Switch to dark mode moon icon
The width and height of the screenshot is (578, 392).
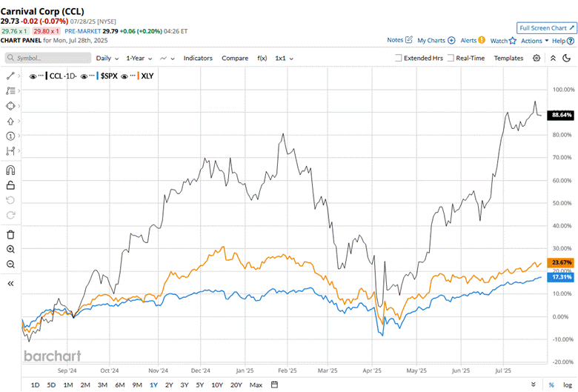[x=567, y=58]
